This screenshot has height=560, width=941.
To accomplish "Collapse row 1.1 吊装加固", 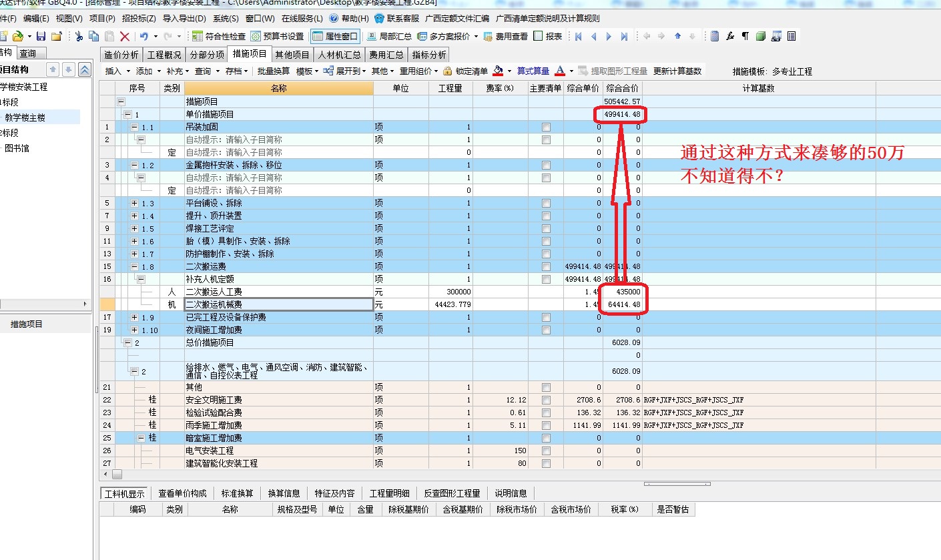I will click(x=135, y=127).
